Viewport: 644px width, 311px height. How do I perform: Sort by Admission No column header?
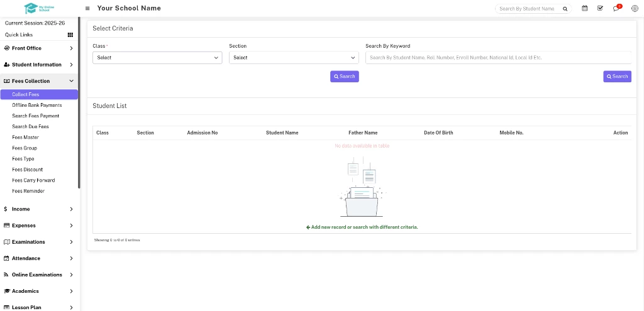tap(203, 133)
